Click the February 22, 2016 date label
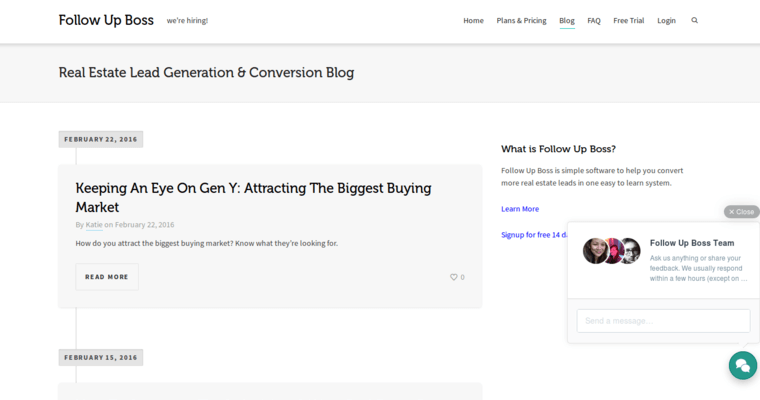760x400 pixels. [x=101, y=139]
